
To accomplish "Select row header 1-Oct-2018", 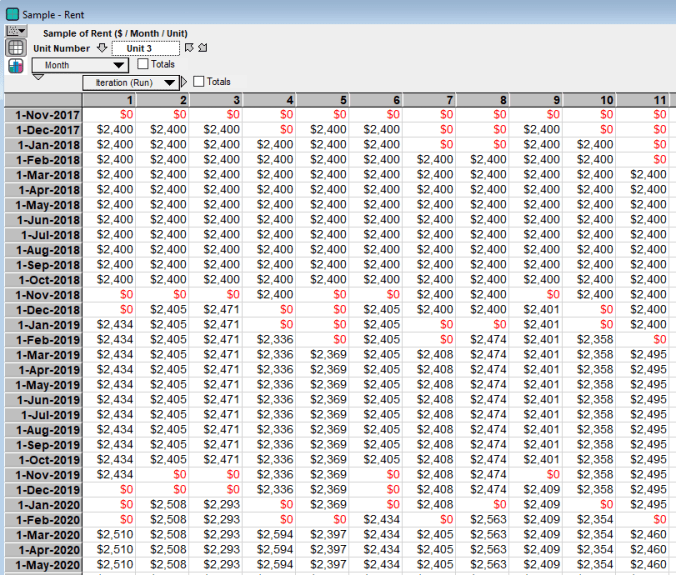I will pyautogui.click(x=43, y=280).
